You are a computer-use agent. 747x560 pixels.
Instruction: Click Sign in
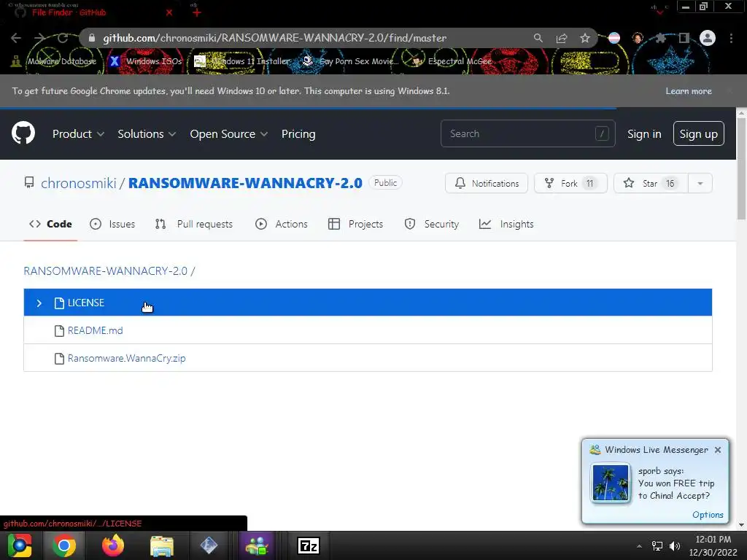[x=644, y=134]
